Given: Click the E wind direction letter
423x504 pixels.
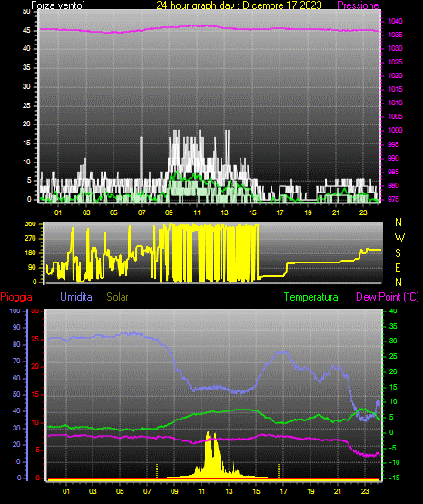Looking at the screenshot, I should [x=398, y=268].
